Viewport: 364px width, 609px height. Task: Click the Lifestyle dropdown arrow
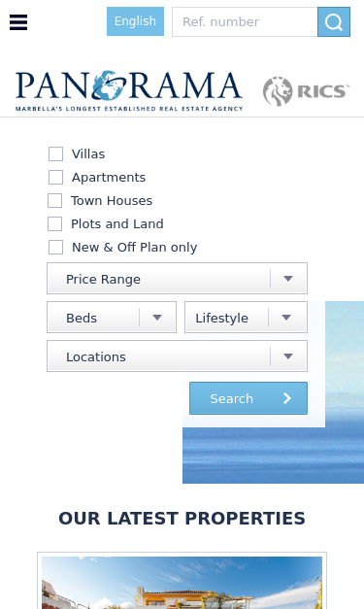286,318
